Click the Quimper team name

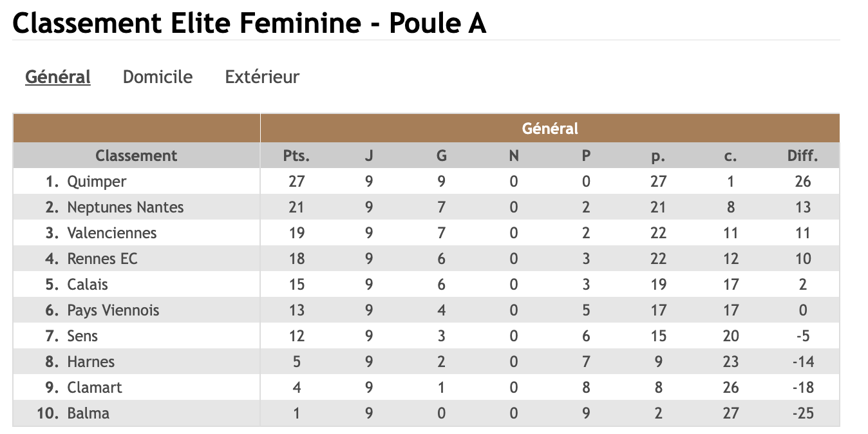[x=97, y=182]
